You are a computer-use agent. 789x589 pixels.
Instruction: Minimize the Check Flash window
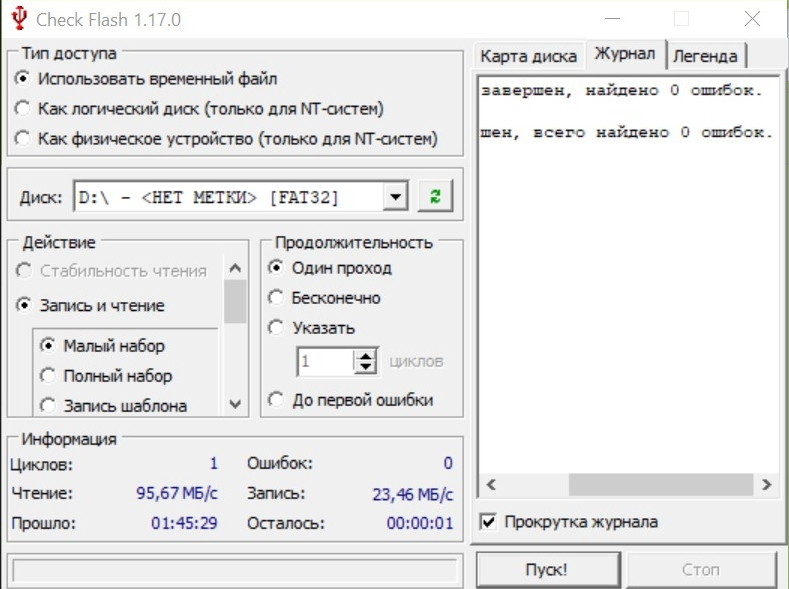[612, 19]
